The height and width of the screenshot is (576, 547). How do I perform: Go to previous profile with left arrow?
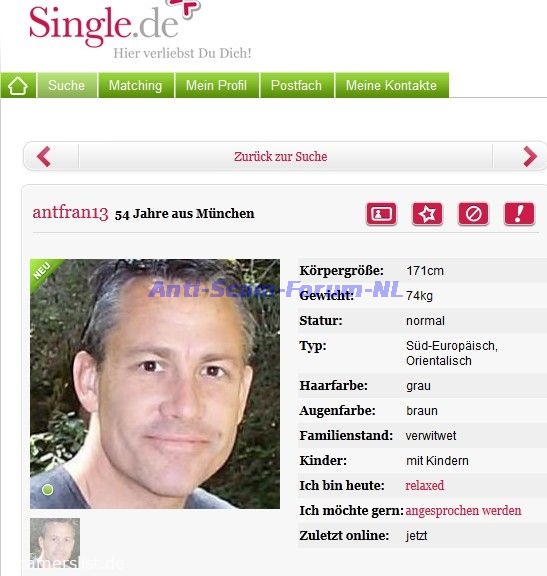[44, 156]
